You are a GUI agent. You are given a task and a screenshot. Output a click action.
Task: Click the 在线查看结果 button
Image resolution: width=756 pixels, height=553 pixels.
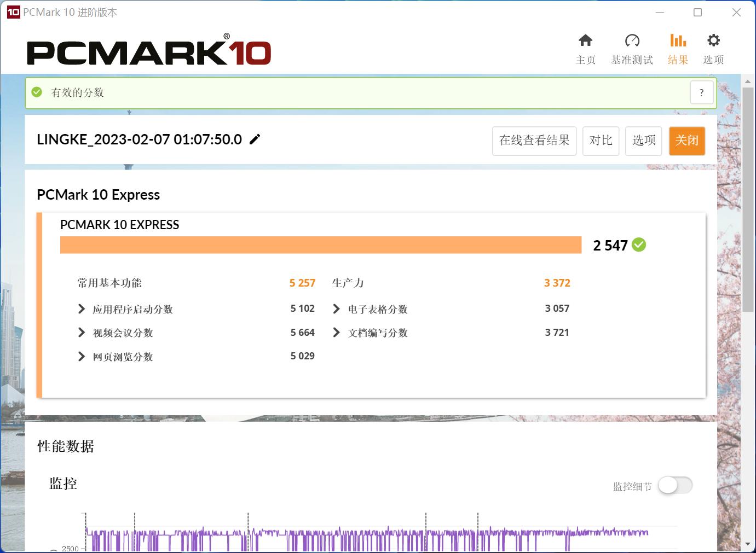pyautogui.click(x=534, y=141)
